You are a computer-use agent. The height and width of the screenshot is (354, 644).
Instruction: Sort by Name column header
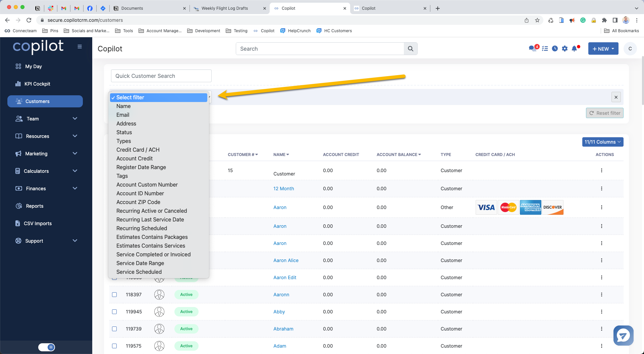click(281, 155)
